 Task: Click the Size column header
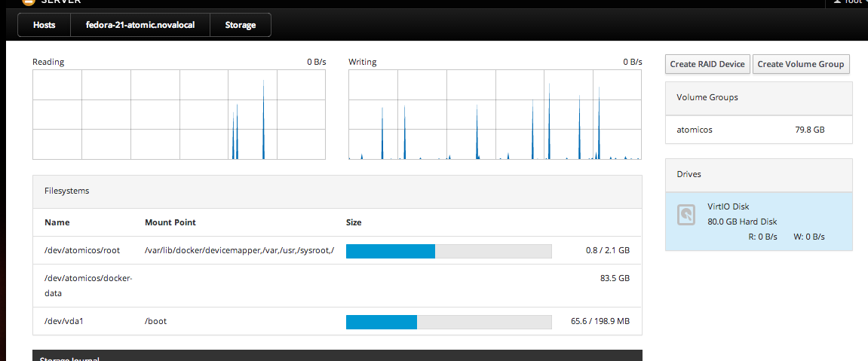(x=354, y=222)
